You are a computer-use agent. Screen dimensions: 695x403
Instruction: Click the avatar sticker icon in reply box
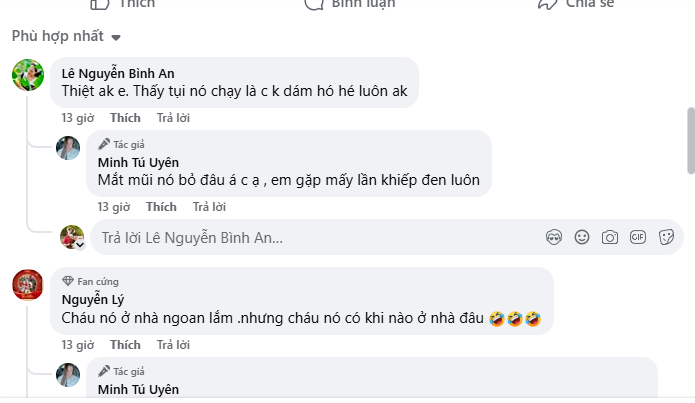554,237
